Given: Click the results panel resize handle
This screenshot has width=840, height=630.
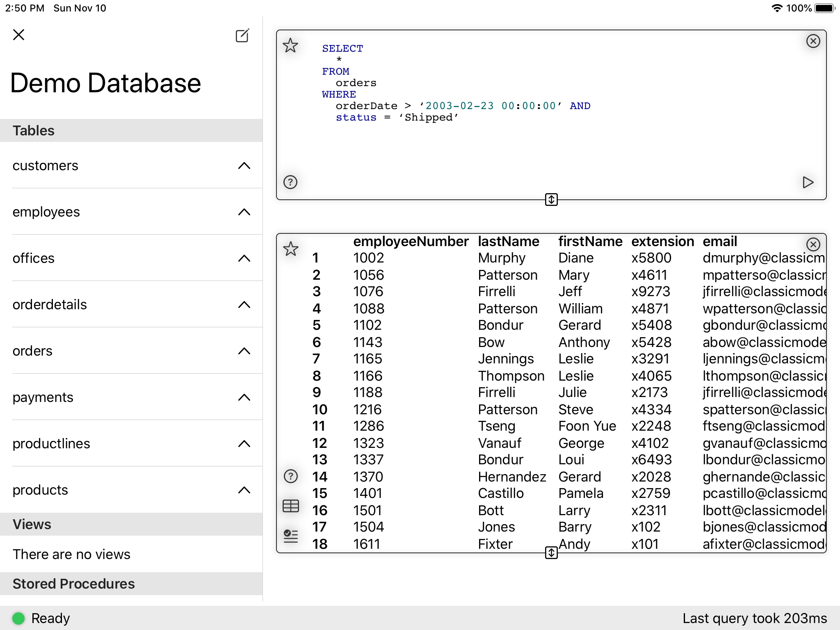Looking at the screenshot, I should click(551, 552).
